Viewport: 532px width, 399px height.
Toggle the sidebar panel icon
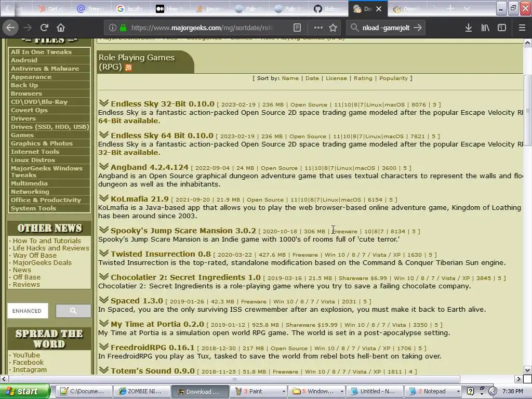(502, 28)
